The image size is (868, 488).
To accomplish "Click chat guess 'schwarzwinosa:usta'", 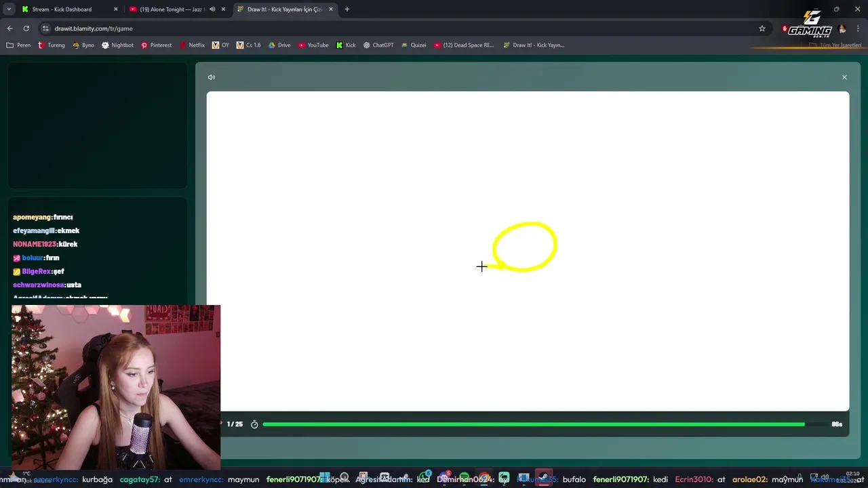I will click(47, 285).
